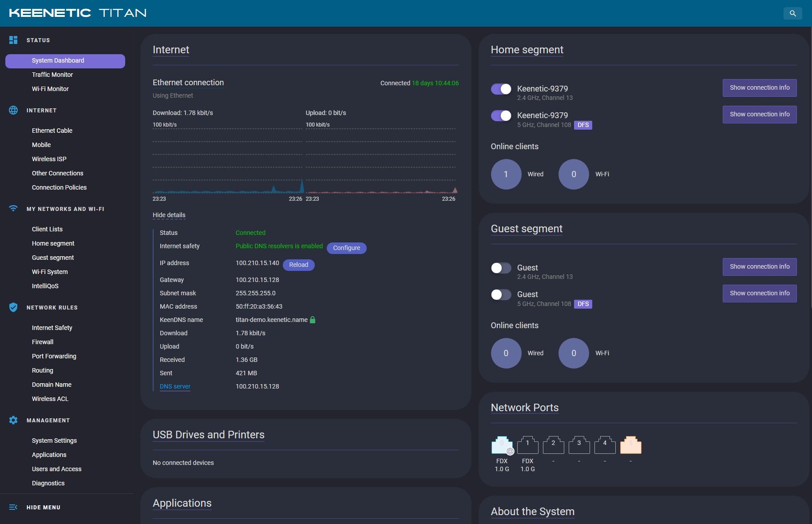This screenshot has height=524, width=812.
Task: Go to Ethernet Cable settings
Action: click(52, 131)
